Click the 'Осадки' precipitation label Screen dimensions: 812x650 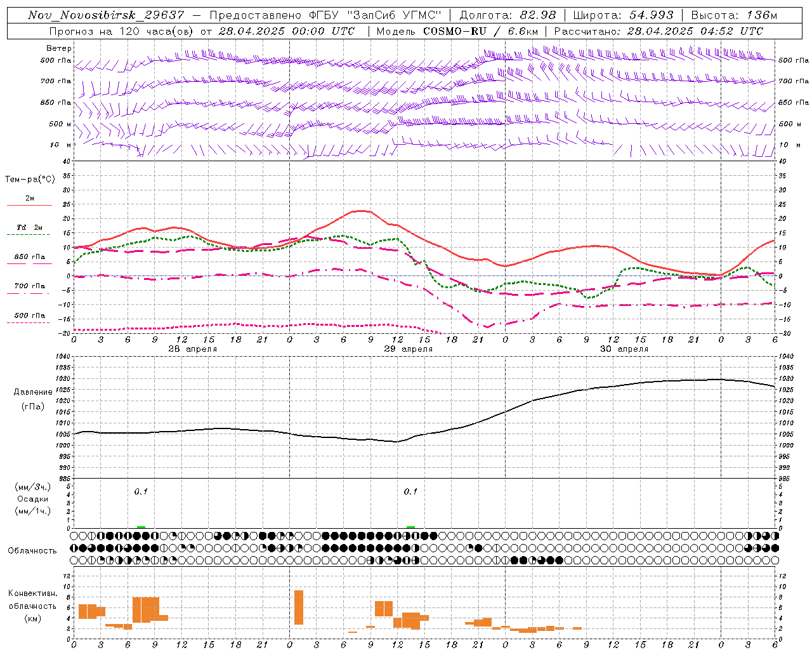33,499
